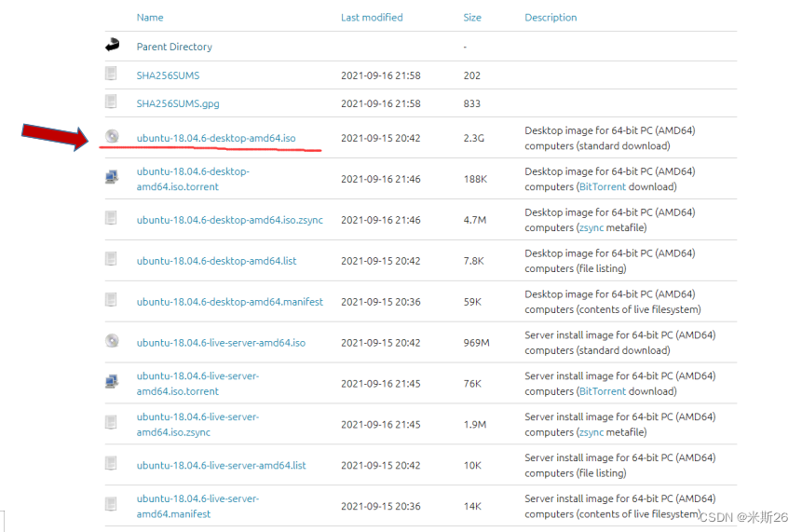
Task: Click the 2021-09-16 21:58 date of SHA256SUMS
Action: point(381,75)
